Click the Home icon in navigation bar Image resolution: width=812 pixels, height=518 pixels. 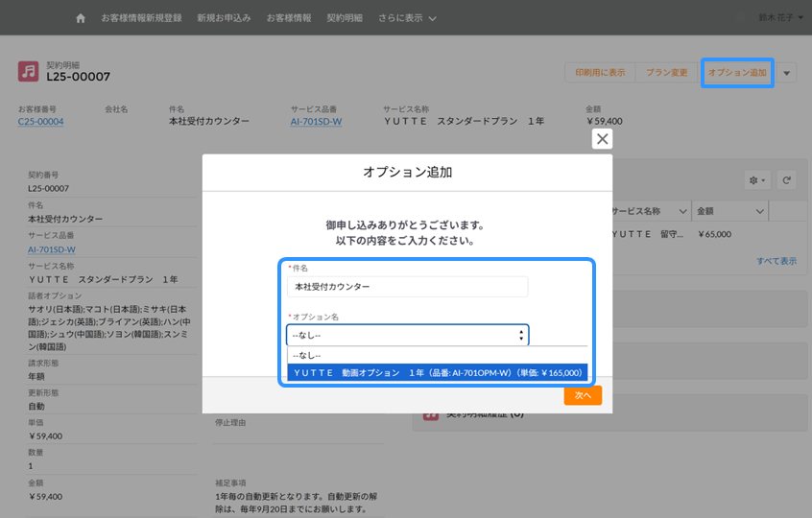(81, 18)
